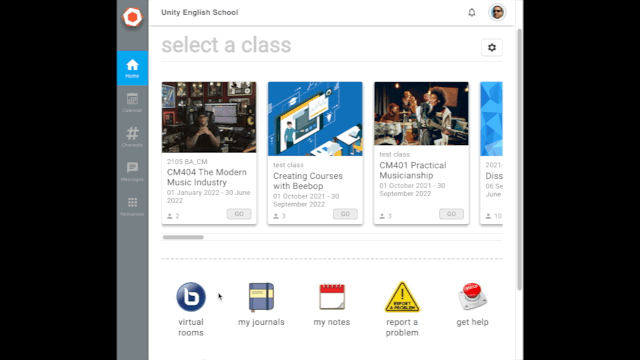Viewport: 640px width, 360px height.
Task: Open the Calendar sidebar icon
Action: point(132,102)
